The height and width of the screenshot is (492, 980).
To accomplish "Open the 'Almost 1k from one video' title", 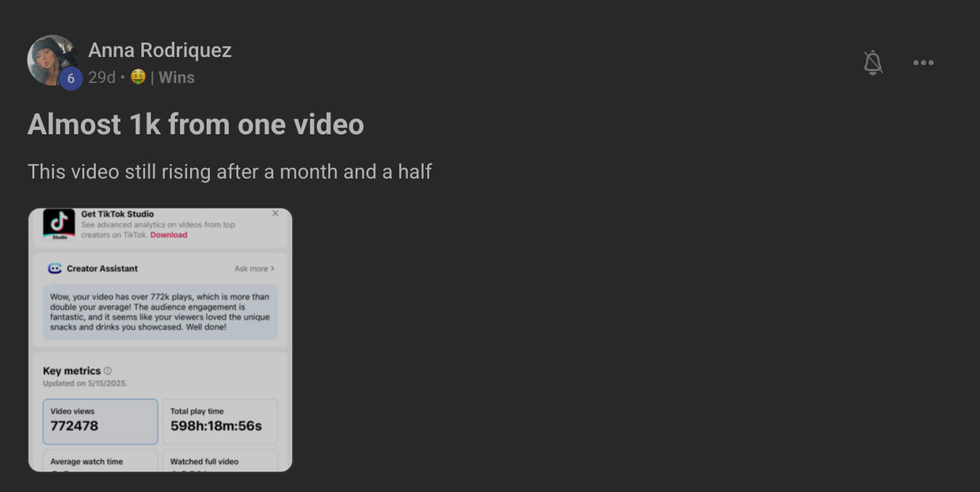I will click(196, 124).
